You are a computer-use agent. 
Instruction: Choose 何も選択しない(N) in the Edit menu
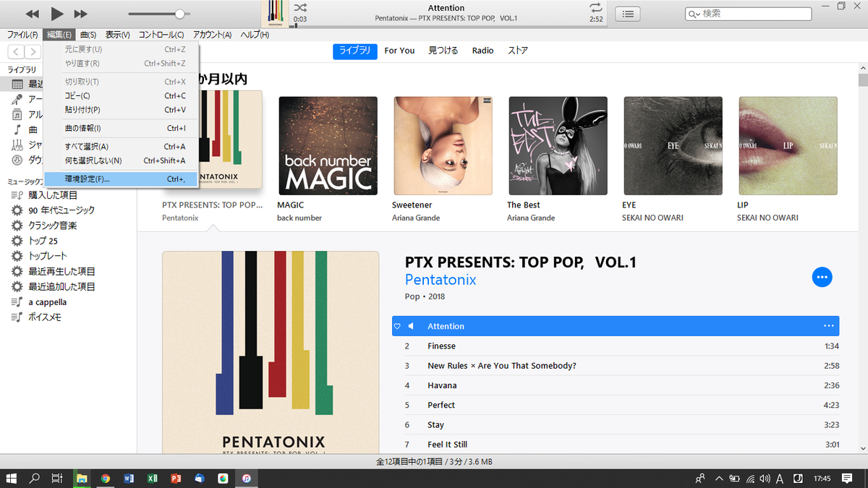tap(121, 160)
